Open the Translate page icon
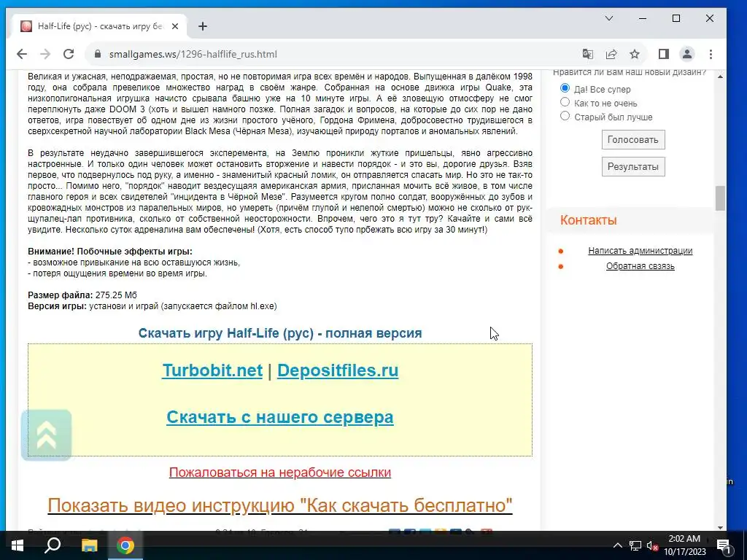 [x=588, y=54]
